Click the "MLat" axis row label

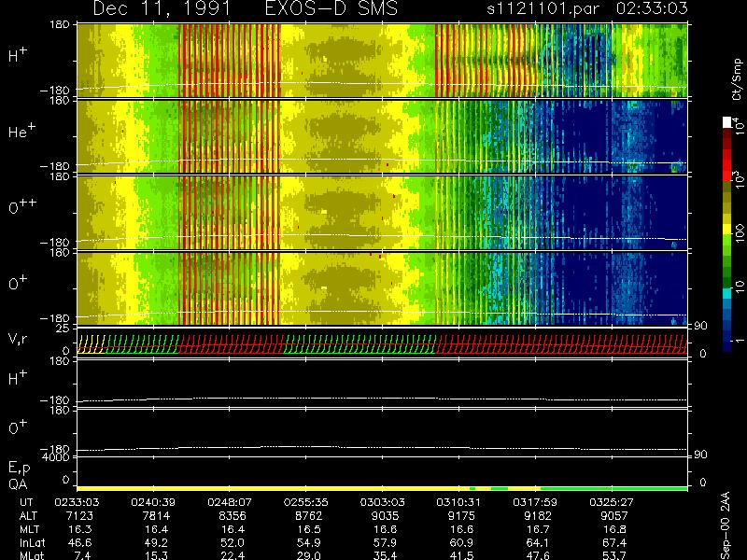tap(32, 555)
